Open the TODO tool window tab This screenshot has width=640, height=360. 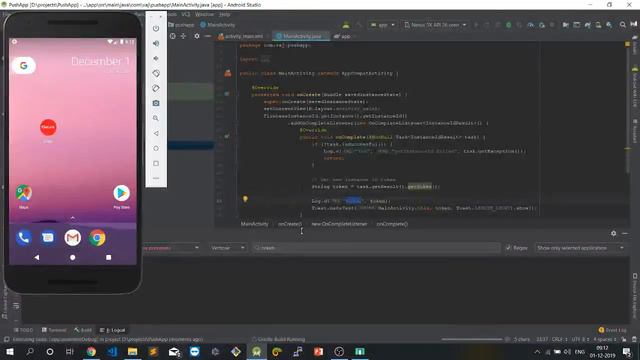(x=23, y=330)
